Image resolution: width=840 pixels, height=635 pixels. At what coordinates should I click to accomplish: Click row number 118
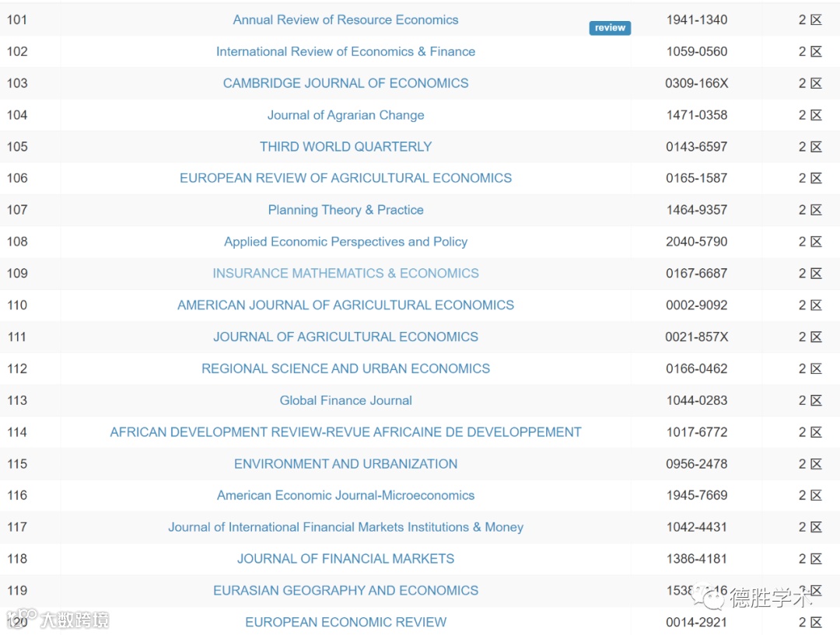(16, 559)
